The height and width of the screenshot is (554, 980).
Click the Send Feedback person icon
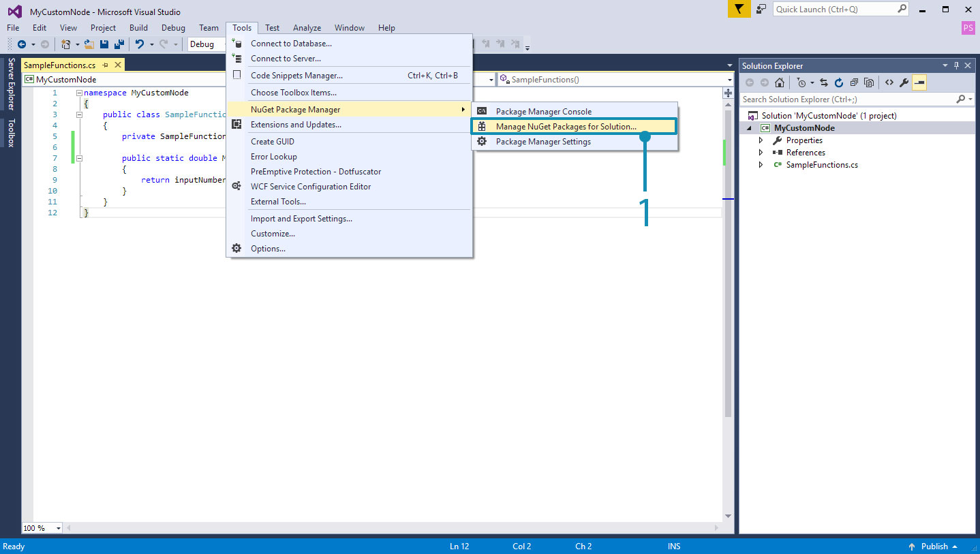coord(761,9)
